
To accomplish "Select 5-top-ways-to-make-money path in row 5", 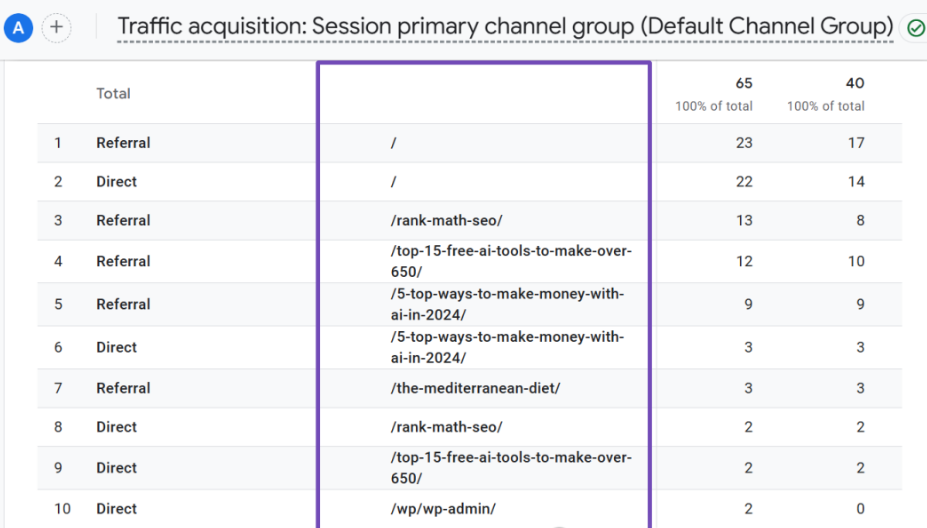I will pos(507,304).
